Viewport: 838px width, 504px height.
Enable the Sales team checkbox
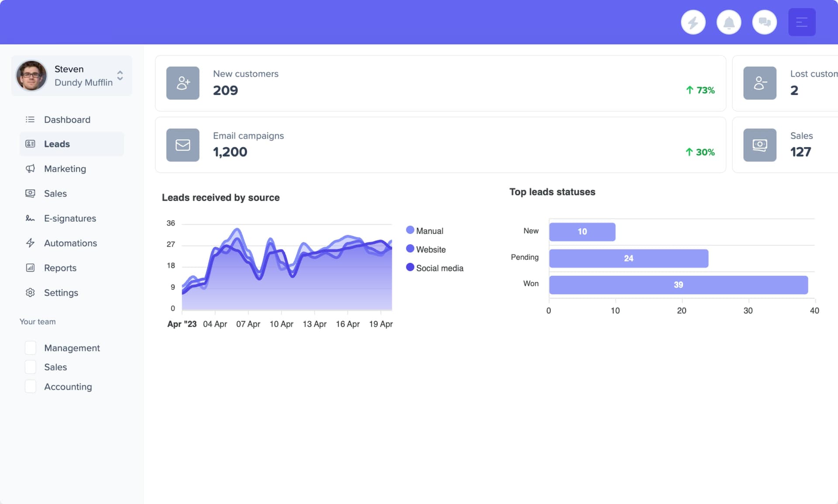31,367
